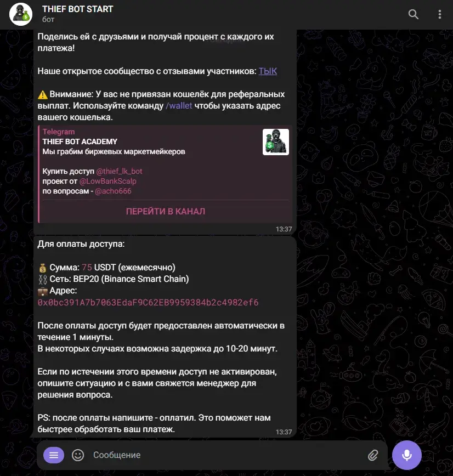Click the бот status under chat title
Screen dimensions: 453x476
click(x=48, y=19)
